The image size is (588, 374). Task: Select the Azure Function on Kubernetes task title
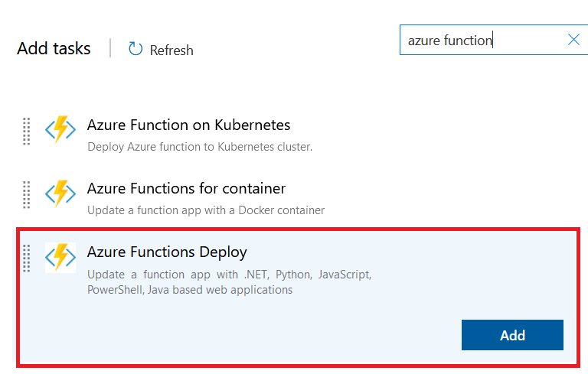click(x=188, y=125)
